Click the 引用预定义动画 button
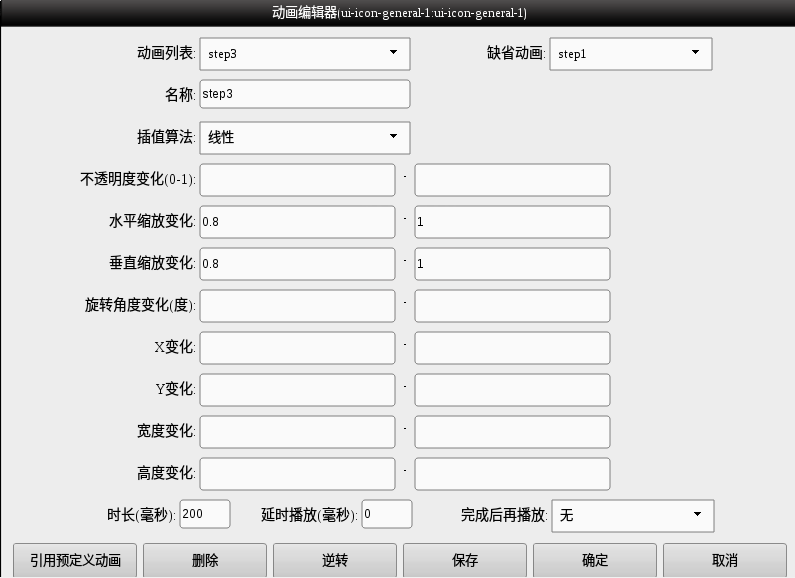Image resolution: width=795 pixels, height=578 pixels. (75, 560)
